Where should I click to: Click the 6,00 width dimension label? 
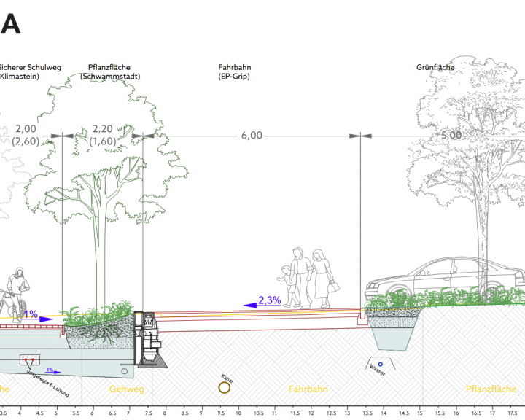251,136
